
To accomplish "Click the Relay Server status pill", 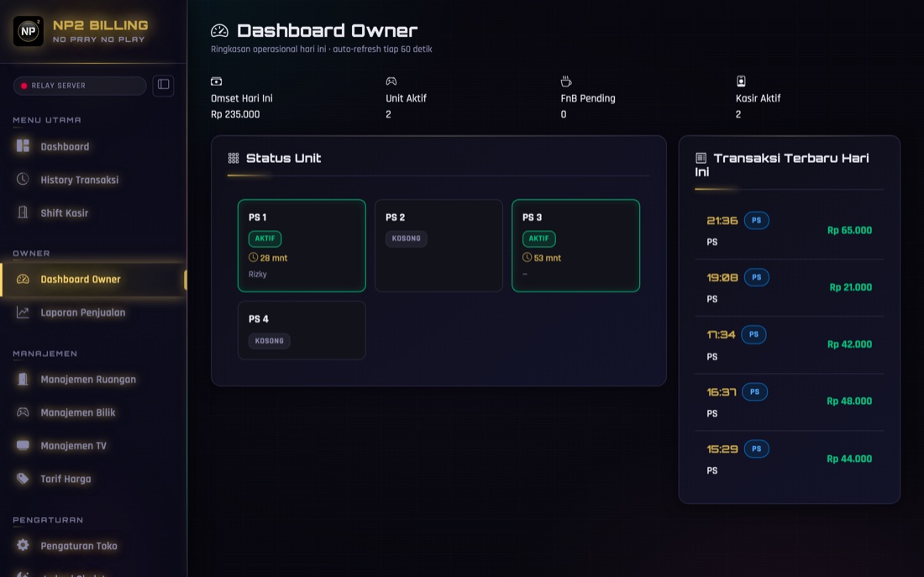I will click(x=80, y=86).
